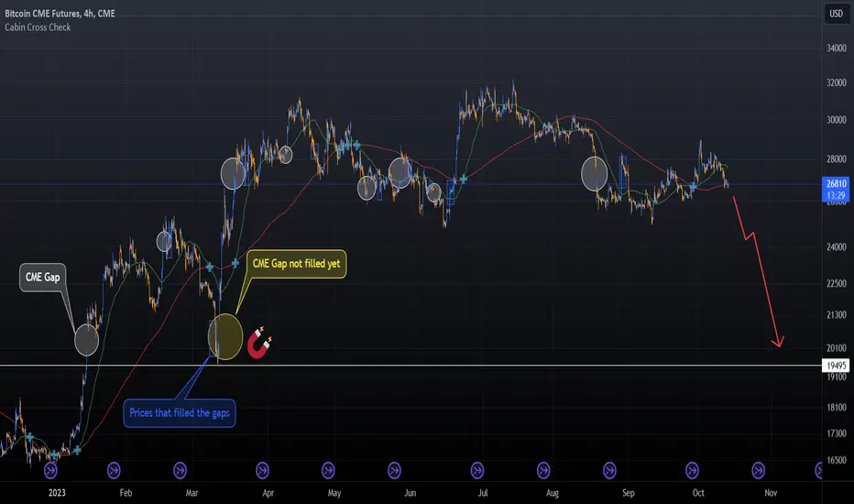
Task: Open event marker nearest the Nov label
Action: tap(758, 470)
